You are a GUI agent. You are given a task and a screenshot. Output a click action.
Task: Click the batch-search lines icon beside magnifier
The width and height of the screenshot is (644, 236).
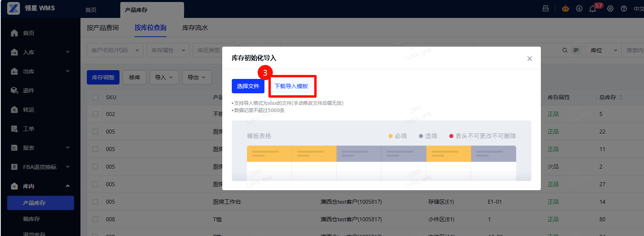[576, 50]
